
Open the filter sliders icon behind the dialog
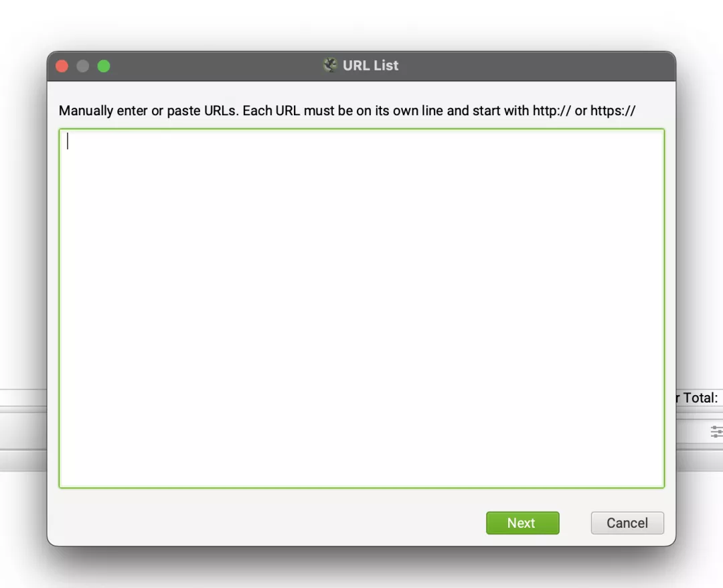(716, 432)
